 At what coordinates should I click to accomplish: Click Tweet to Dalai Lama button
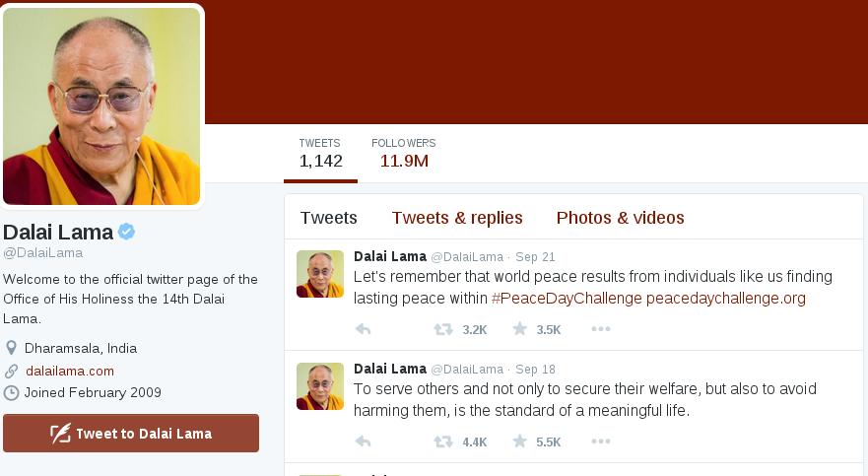tap(131, 434)
